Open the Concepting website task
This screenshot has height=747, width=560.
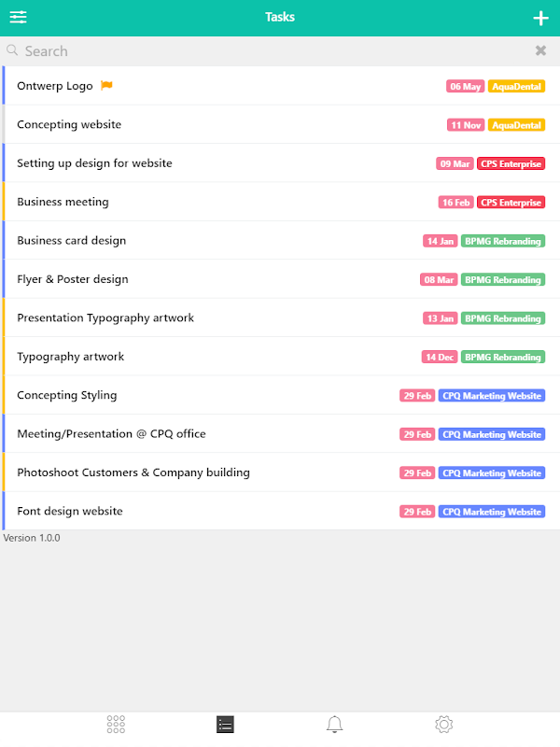[69, 124]
